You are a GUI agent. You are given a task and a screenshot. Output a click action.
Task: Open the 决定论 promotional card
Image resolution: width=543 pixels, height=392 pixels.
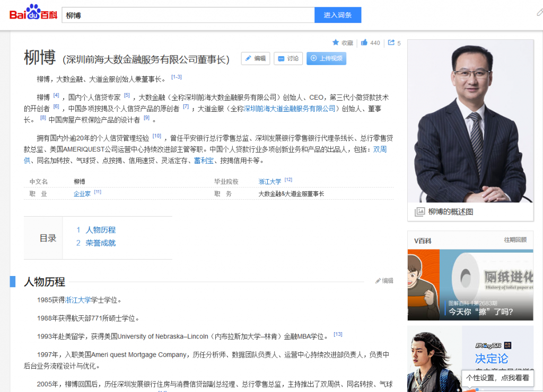coord(470,359)
